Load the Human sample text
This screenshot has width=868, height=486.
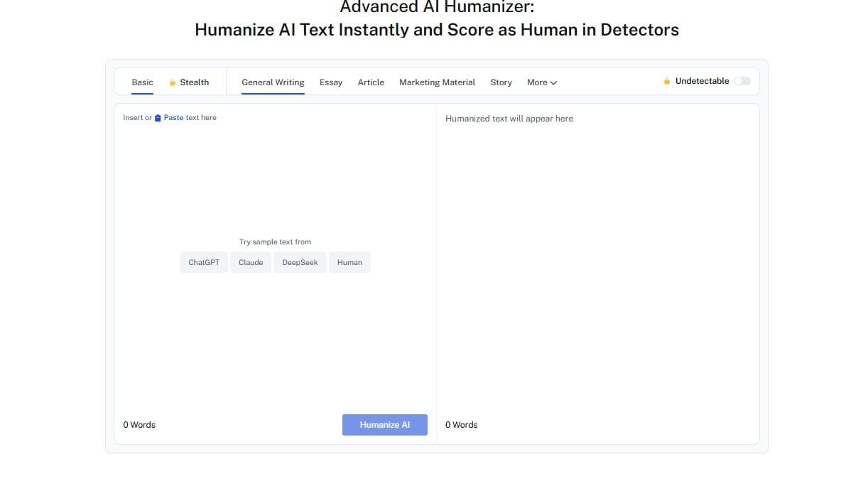pyautogui.click(x=349, y=261)
